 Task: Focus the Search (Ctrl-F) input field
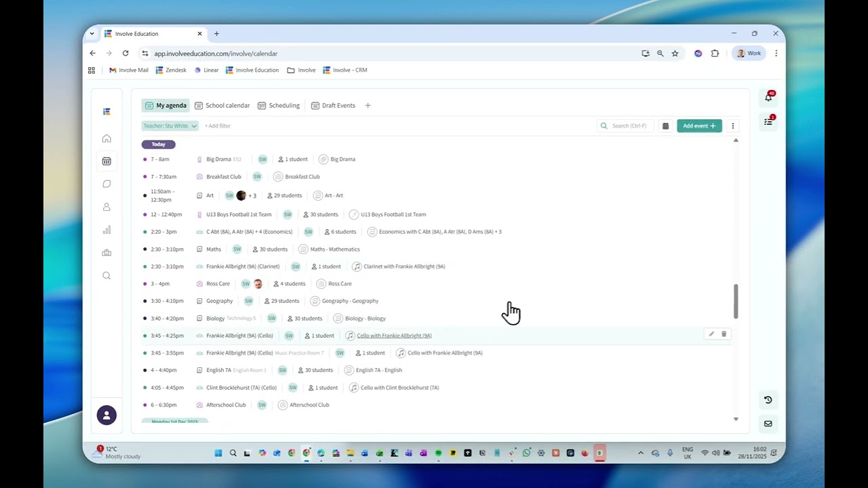[x=625, y=126]
